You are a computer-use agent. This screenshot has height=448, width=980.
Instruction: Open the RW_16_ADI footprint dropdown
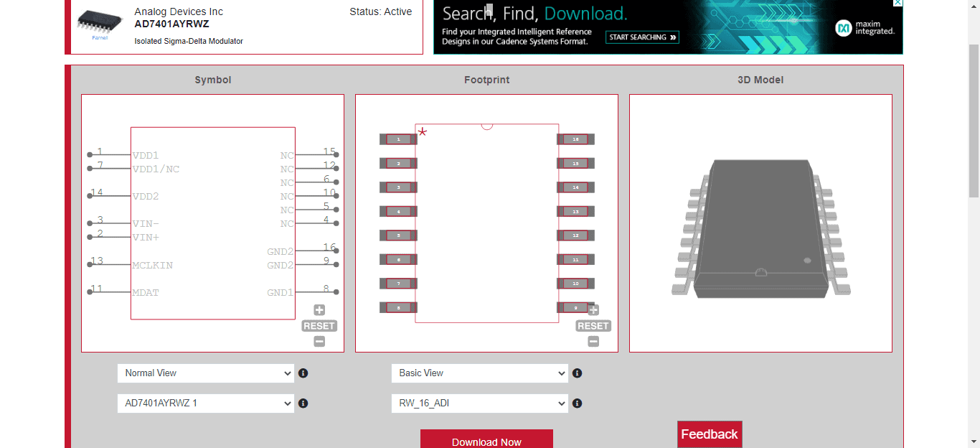(x=479, y=403)
